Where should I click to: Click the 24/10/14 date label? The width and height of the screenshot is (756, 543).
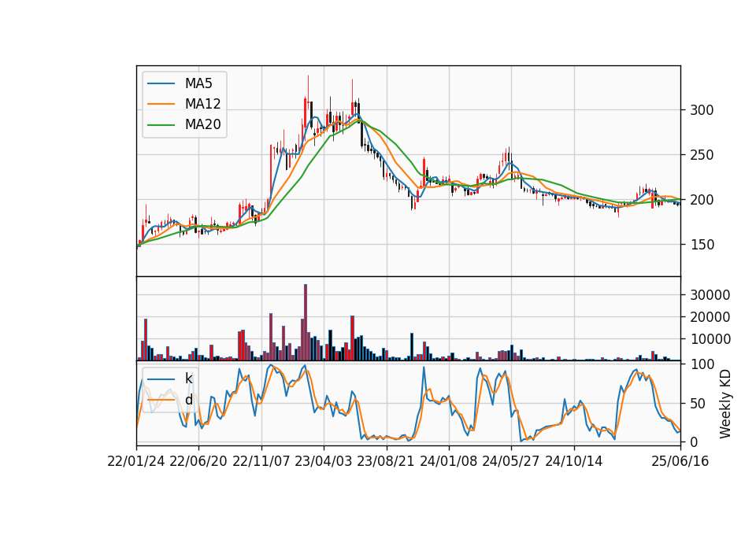574,461
